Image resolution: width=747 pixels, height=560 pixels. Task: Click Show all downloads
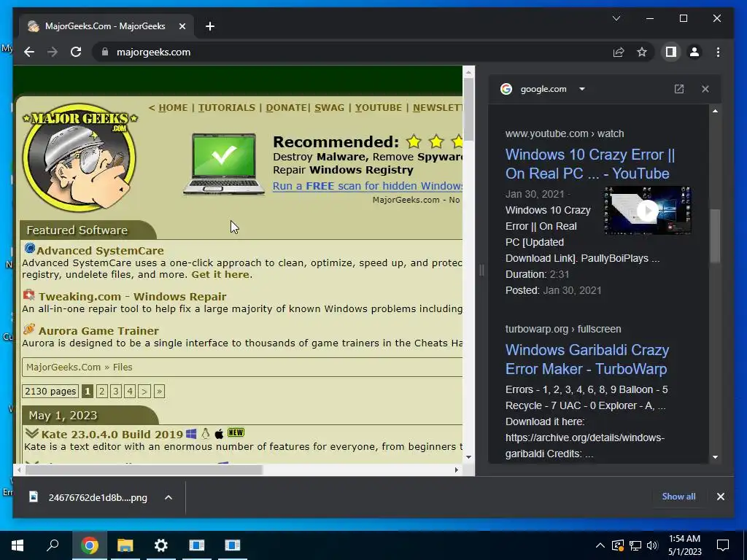coord(678,496)
